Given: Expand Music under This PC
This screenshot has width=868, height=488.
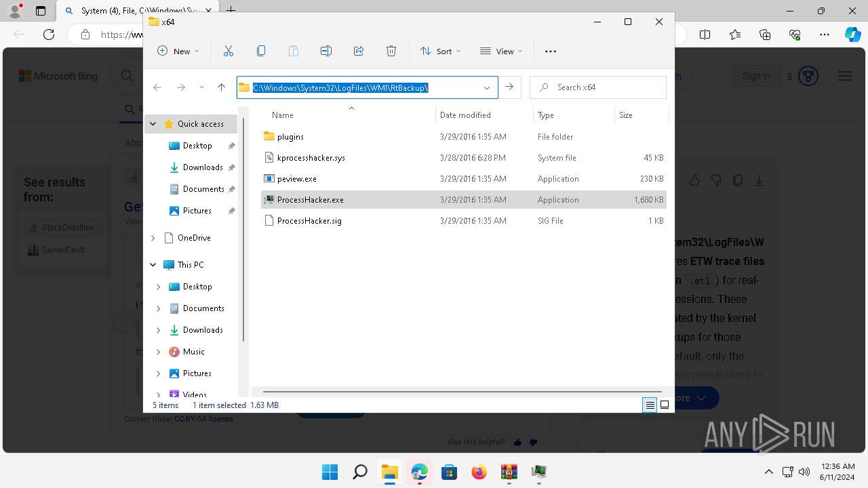Looking at the screenshot, I should click(159, 352).
